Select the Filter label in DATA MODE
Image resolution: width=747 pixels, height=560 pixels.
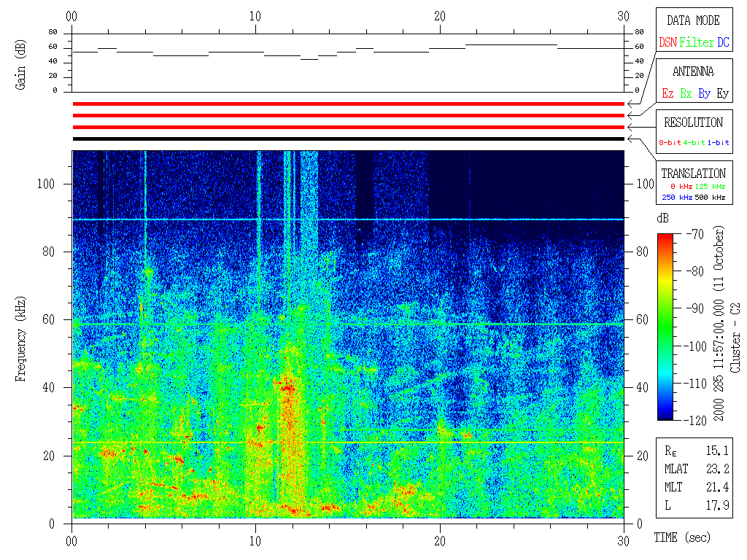696,43
